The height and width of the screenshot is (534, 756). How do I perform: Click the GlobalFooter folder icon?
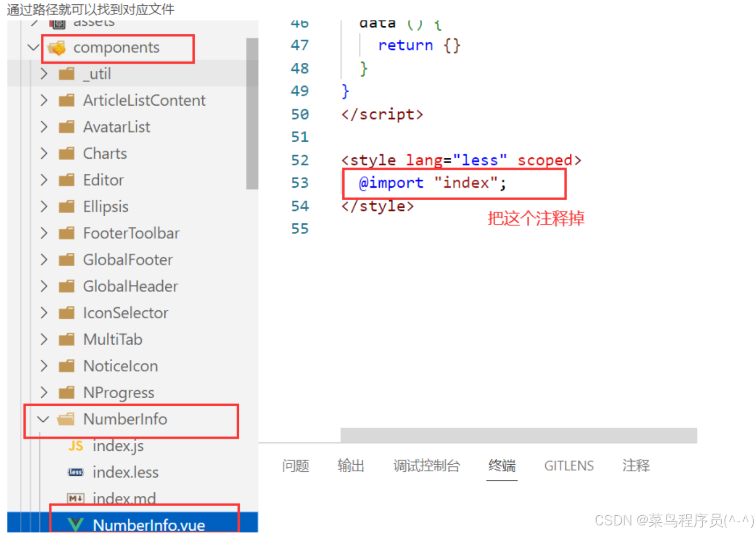click(67, 260)
